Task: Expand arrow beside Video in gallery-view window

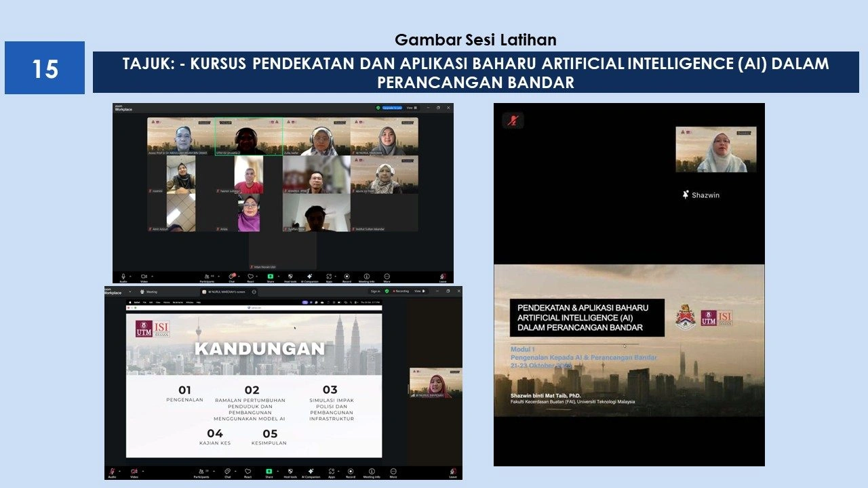Action: [x=152, y=276]
